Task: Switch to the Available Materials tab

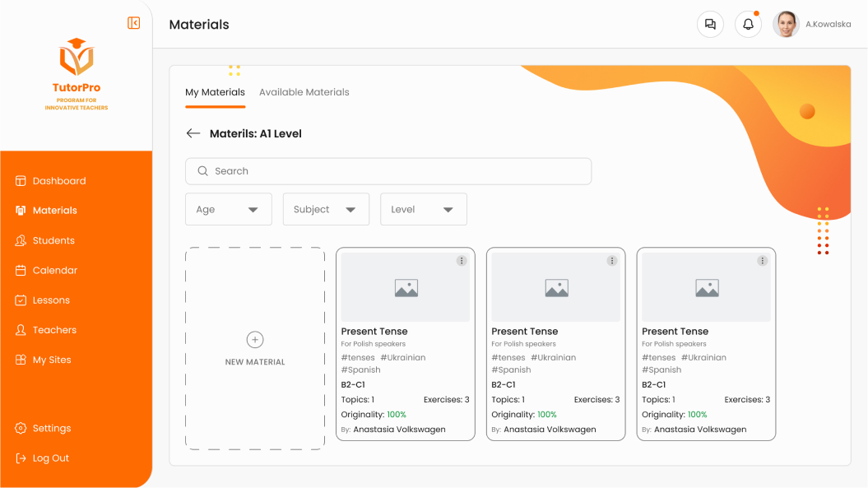Action: [304, 92]
